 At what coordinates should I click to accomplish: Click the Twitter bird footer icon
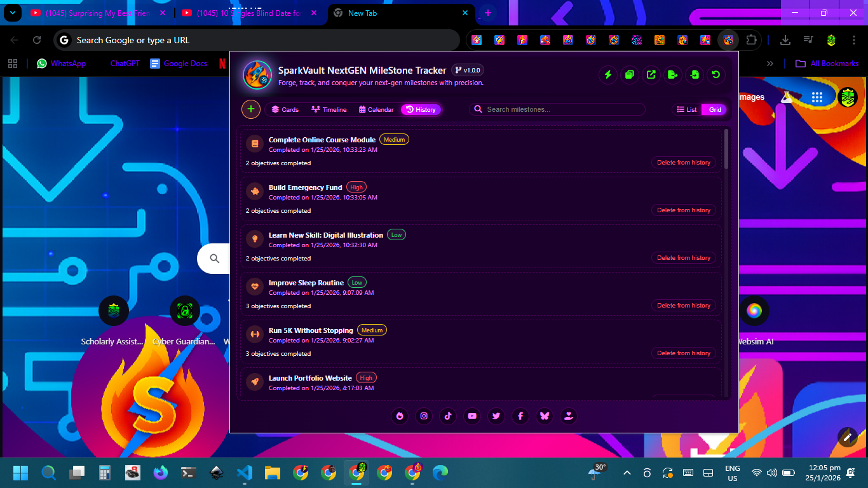(x=496, y=416)
